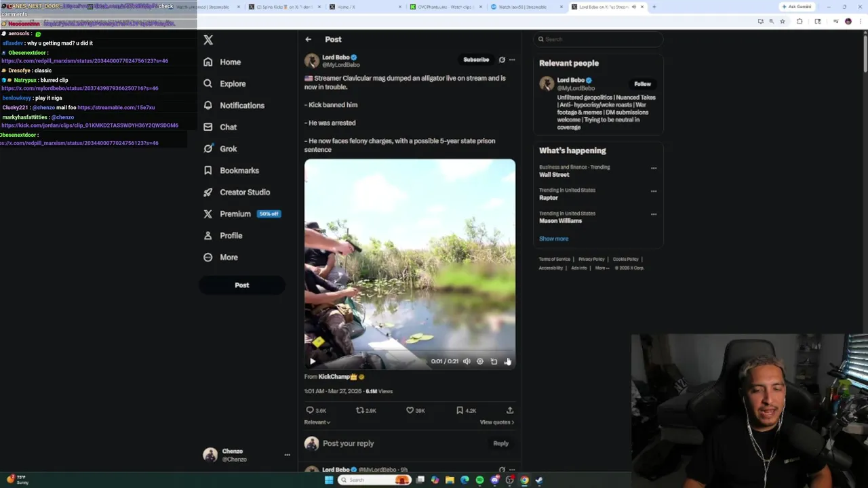Open Windows Start menu
Image resolution: width=868 pixels, height=488 pixels.
(x=329, y=480)
